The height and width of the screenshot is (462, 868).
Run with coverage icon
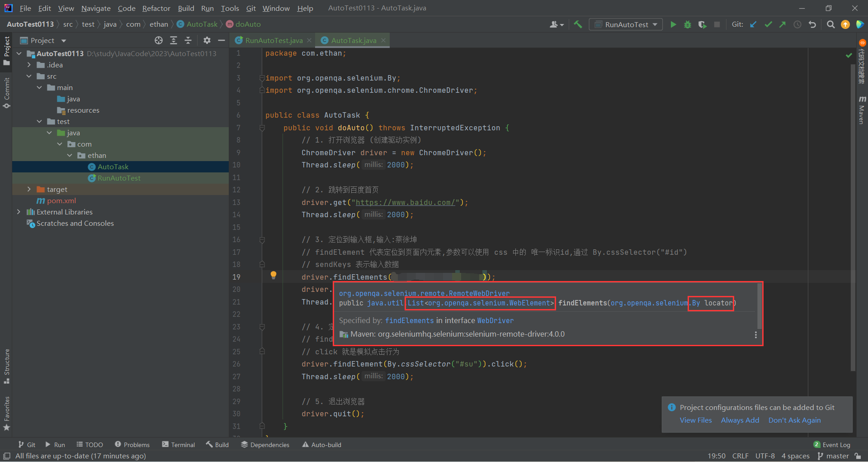pos(702,24)
